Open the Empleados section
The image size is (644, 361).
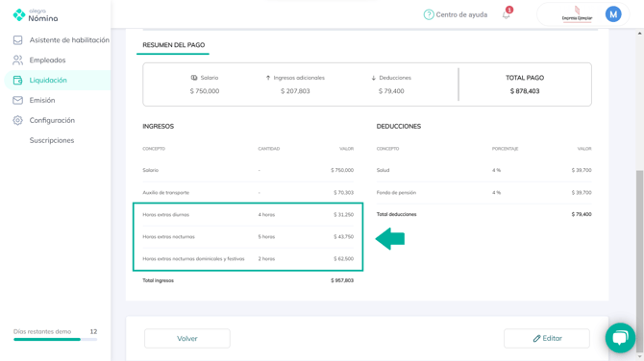47,60
